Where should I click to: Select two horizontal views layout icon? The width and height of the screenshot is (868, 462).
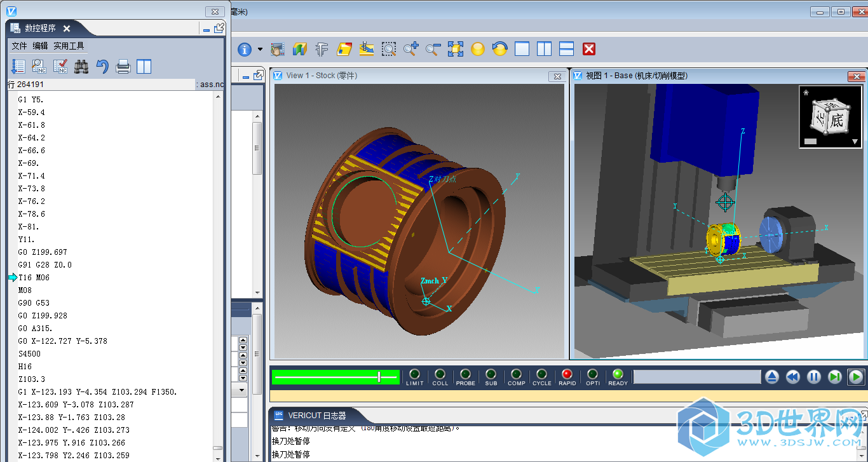pos(567,49)
